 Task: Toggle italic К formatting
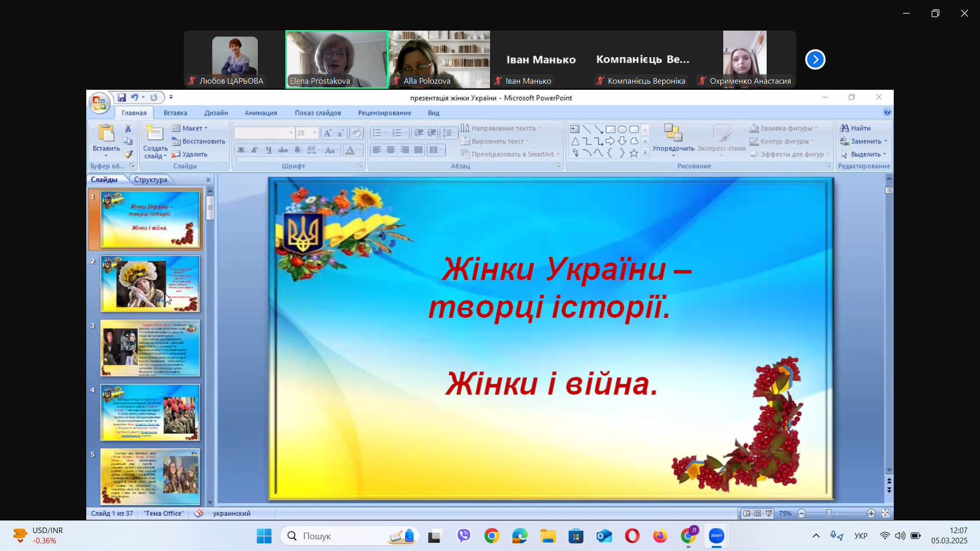(254, 150)
